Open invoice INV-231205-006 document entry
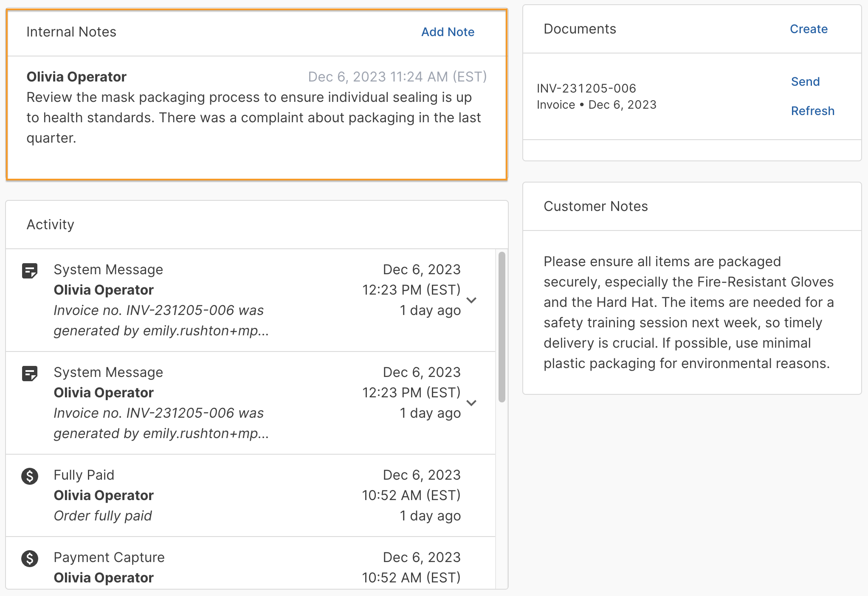The height and width of the screenshot is (596, 868). coord(586,89)
